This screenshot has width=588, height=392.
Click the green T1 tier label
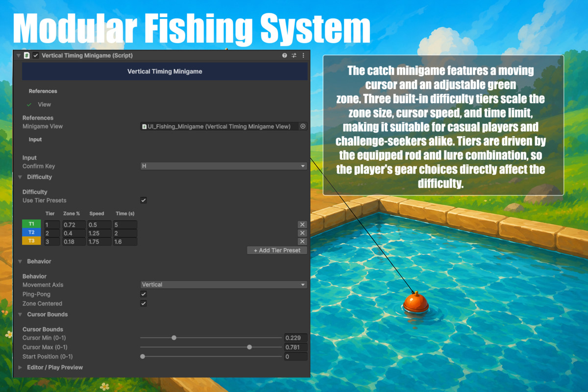pos(31,224)
